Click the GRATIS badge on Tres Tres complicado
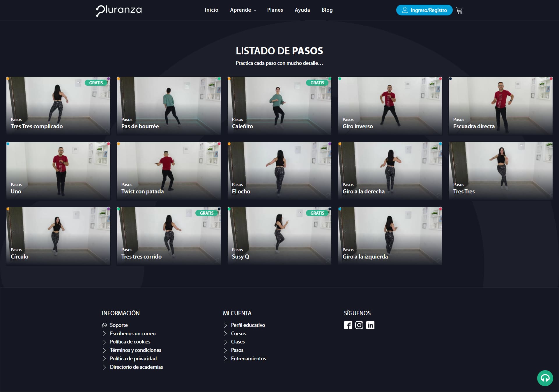Viewport: 559px width, 392px height. [96, 83]
